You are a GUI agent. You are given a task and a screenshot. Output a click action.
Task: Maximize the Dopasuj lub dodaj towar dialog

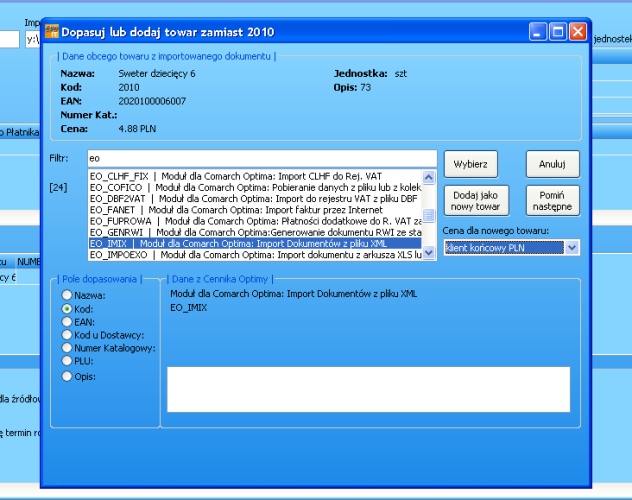(558, 32)
